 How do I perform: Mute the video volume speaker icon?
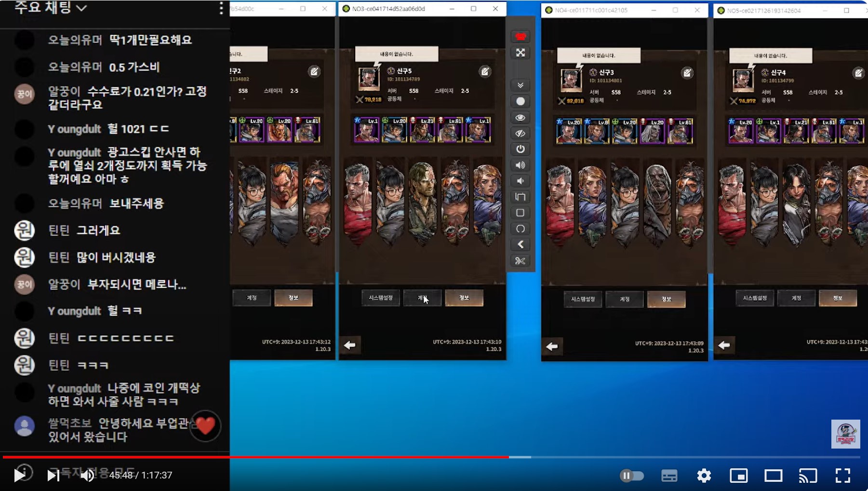[87, 476]
